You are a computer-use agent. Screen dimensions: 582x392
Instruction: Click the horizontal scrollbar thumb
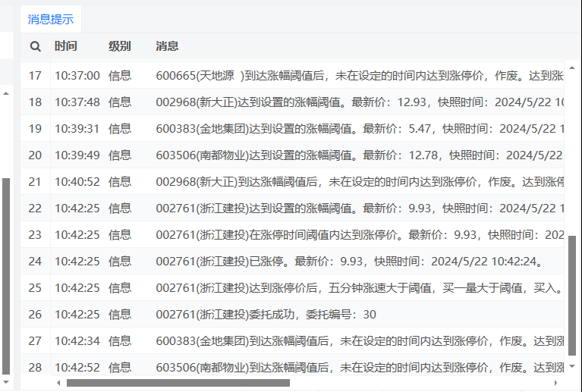click(178, 383)
